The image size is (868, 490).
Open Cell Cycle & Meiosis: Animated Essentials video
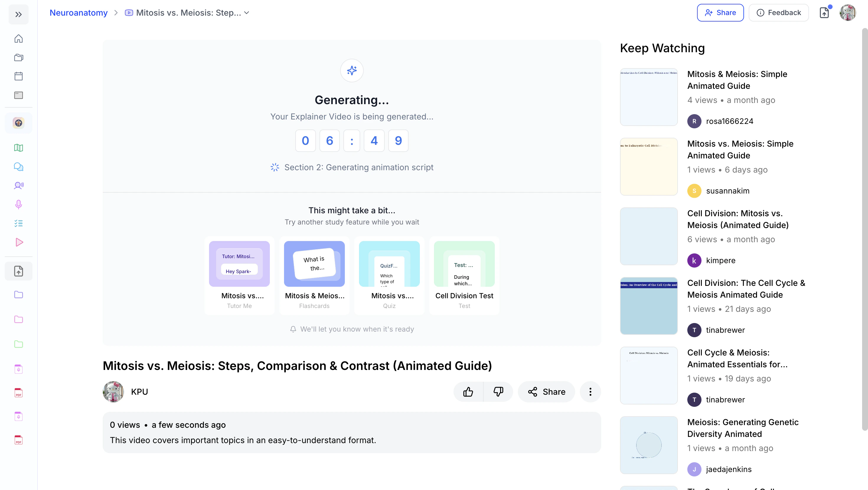(x=738, y=359)
